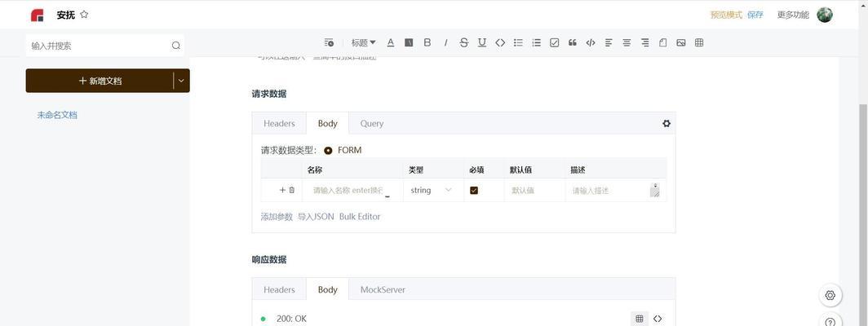This screenshot has width=868, height=326.
Task: Align text to the right
Action: tap(645, 42)
